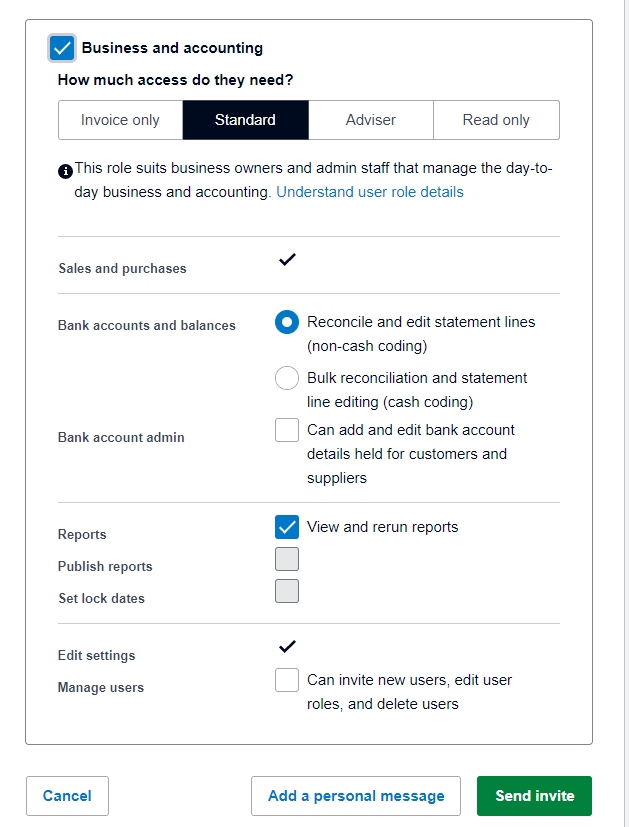
Task: Click the Cancel button
Action: pyautogui.click(x=67, y=796)
